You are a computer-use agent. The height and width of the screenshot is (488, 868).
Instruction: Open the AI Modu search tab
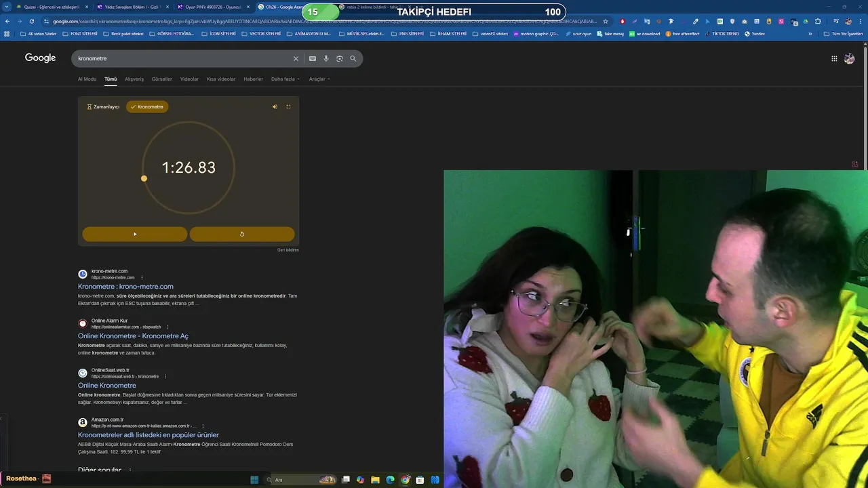pyautogui.click(x=87, y=79)
